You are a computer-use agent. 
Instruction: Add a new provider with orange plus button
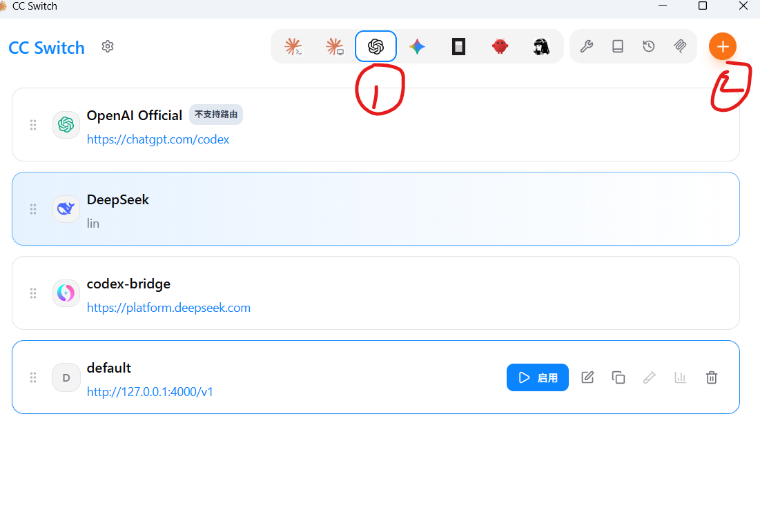722,46
